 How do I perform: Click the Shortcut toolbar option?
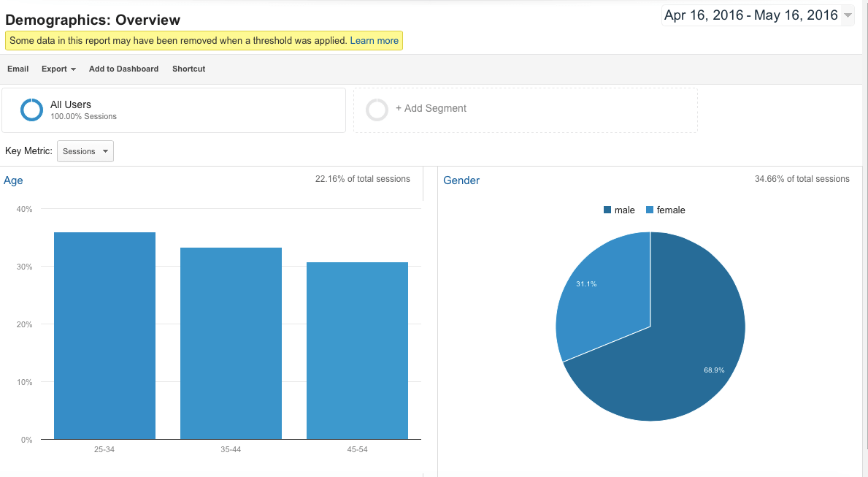(188, 69)
